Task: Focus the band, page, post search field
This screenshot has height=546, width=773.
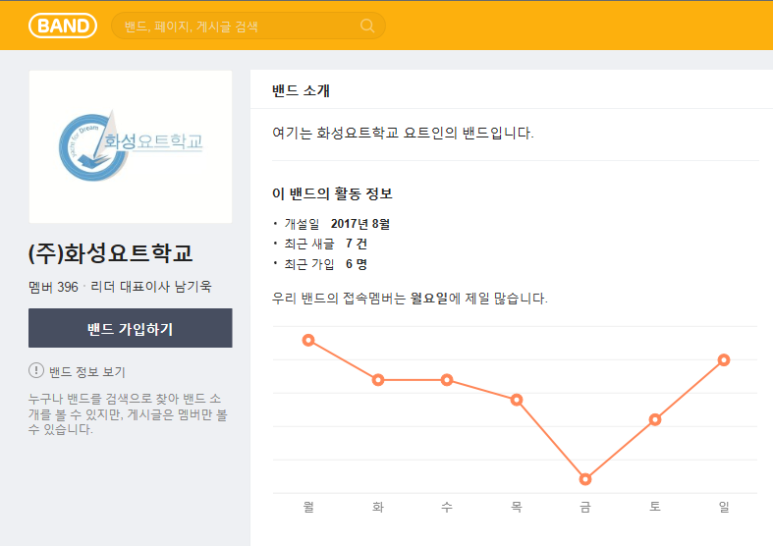Action: click(x=248, y=26)
